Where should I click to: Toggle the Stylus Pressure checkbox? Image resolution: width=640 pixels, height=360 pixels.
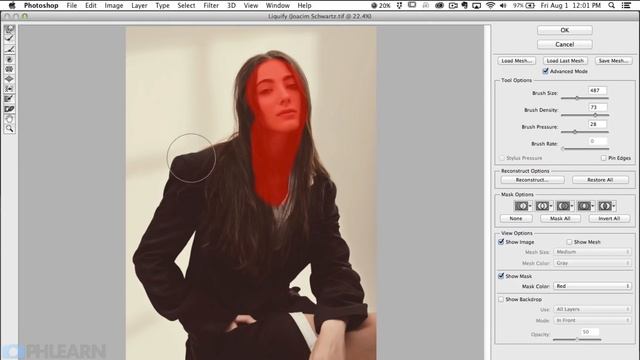[x=502, y=158]
